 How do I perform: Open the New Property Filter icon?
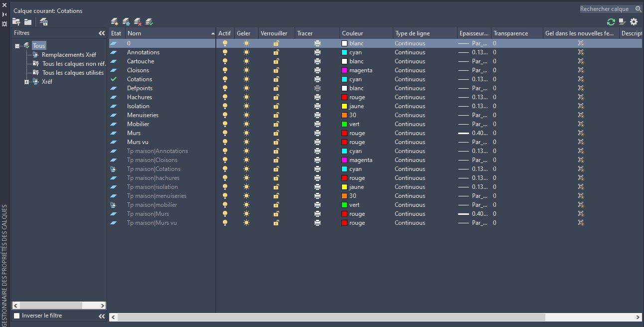pos(16,22)
